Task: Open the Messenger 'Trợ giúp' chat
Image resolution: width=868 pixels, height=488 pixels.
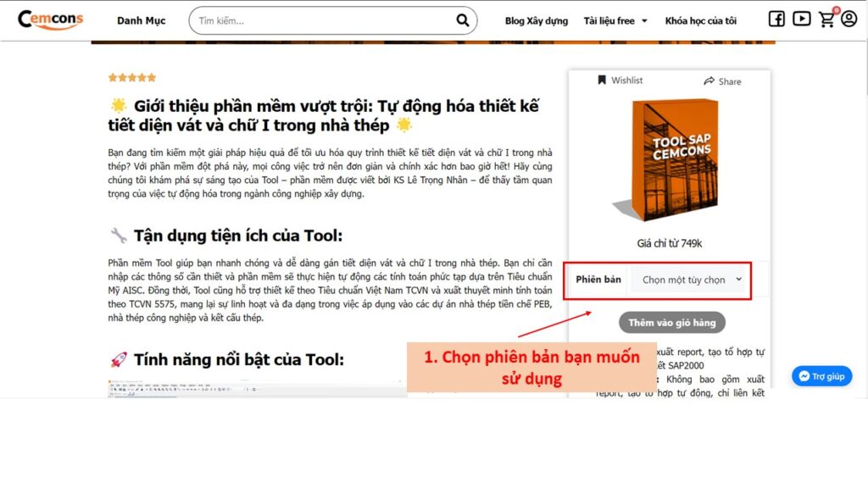Action: point(821,376)
